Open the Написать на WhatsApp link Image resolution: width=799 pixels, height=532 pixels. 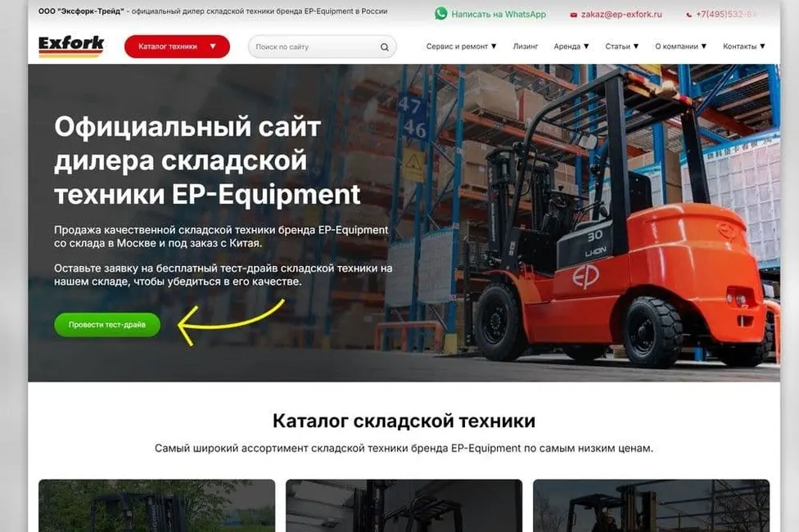(x=499, y=14)
